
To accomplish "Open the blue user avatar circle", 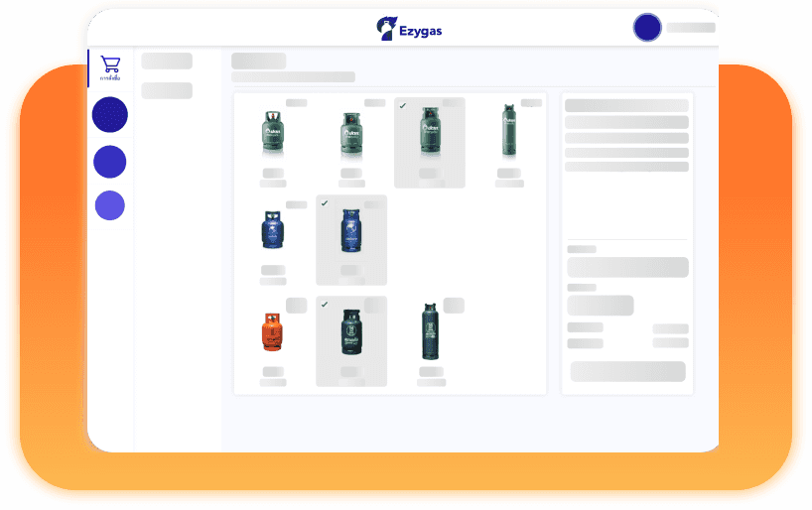I will tap(647, 28).
